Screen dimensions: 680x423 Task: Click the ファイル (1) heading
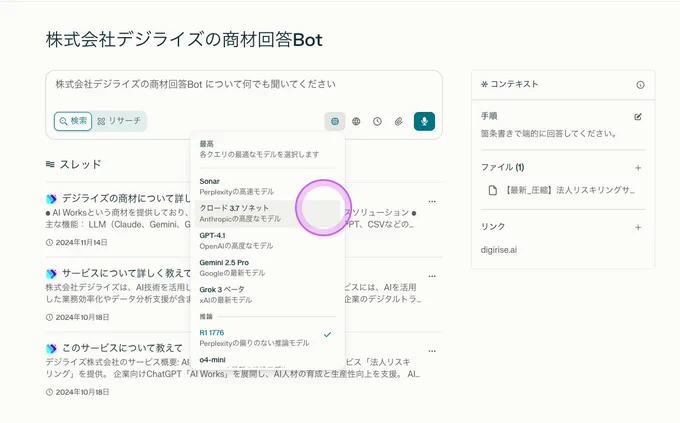coord(503,167)
